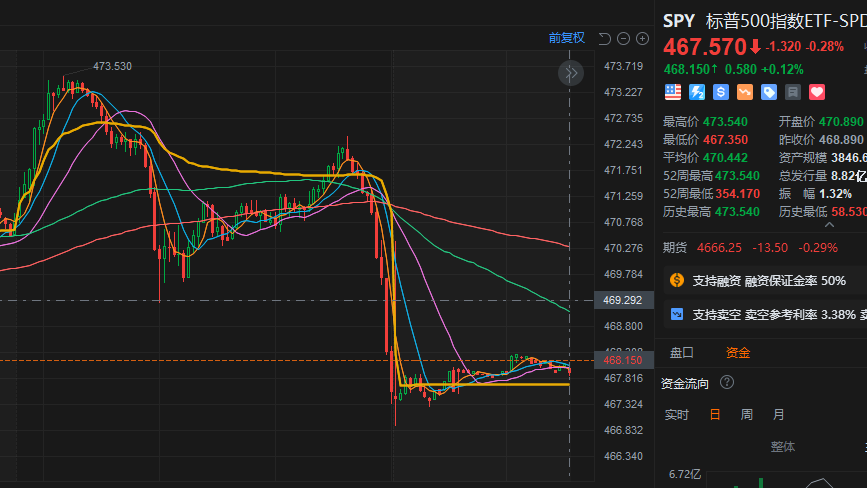
Task: Click the 支持融资 融资保证金率 50% row
Action: tap(765, 281)
